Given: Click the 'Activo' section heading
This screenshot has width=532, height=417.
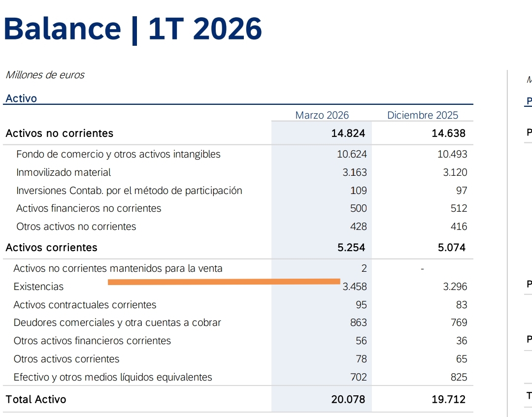Looking at the screenshot, I should point(21,98).
